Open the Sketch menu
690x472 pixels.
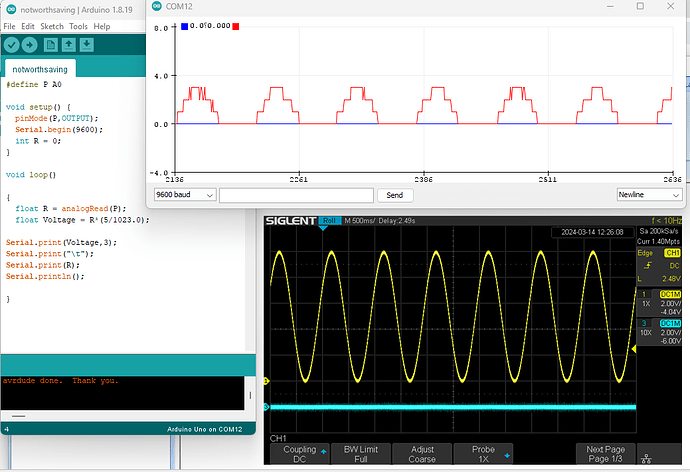tap(53, 25)
